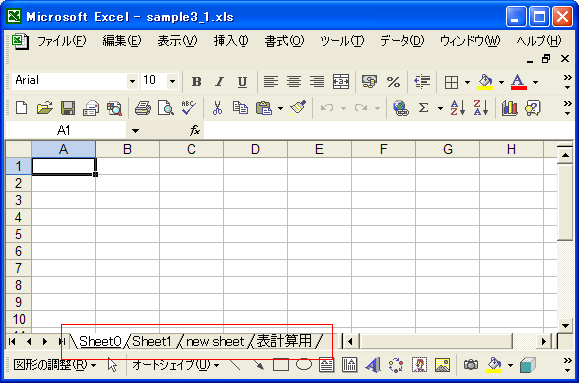579x383 pixels.
Task: Open 書式(O) menu
Action: 284,41
